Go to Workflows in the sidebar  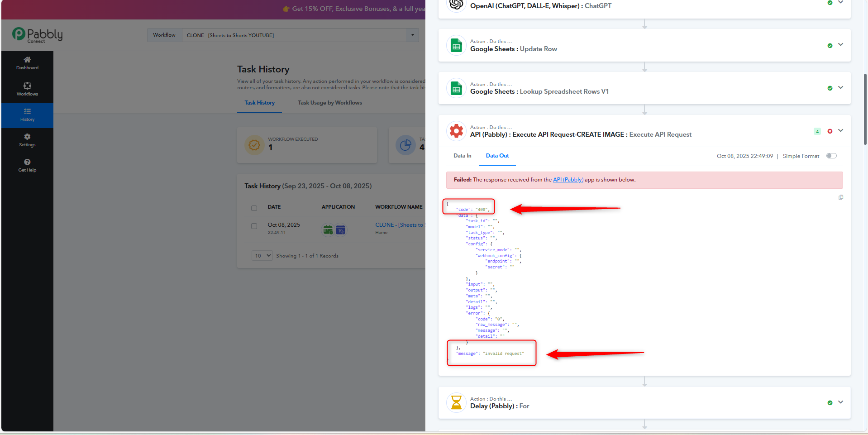(x=27, y=89)
